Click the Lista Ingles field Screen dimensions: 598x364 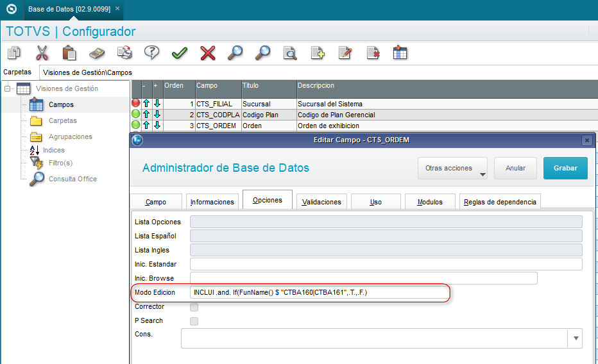pyautogui.click(x=386, y=250)
